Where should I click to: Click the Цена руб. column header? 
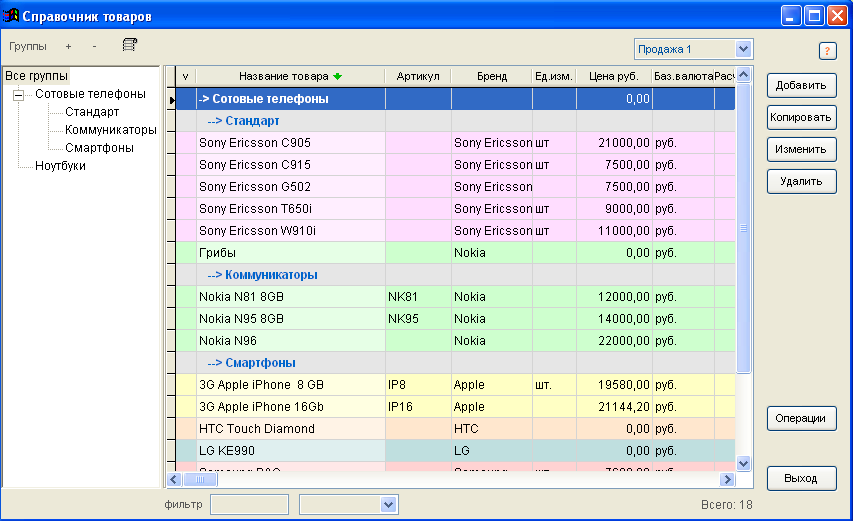tap(614, 76)
